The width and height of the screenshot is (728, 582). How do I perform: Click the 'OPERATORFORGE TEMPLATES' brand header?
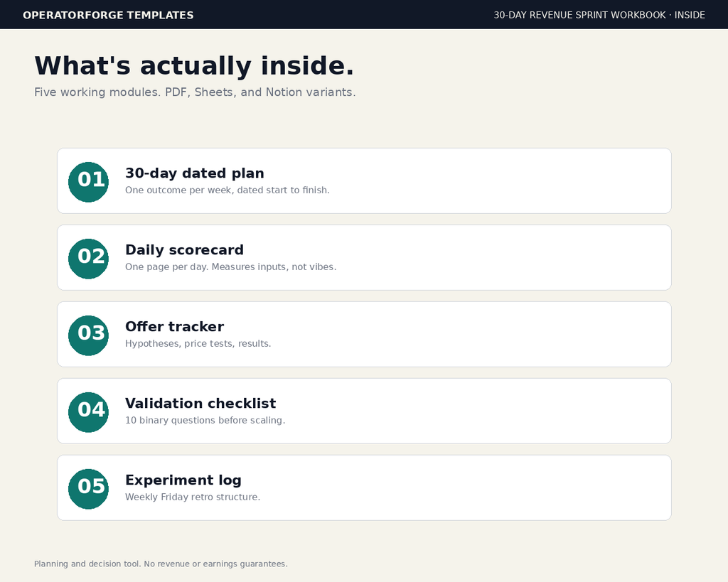pyautogui.click(x=108, y=15)
